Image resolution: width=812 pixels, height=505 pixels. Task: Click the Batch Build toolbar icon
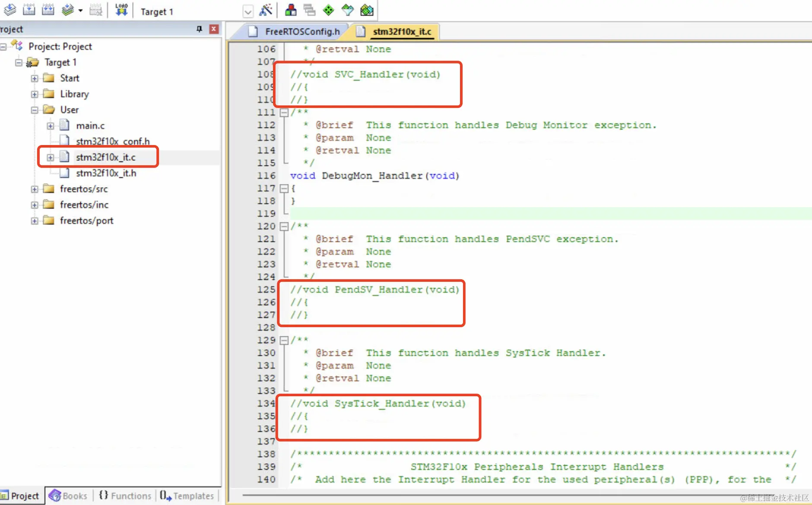point(67,10)
